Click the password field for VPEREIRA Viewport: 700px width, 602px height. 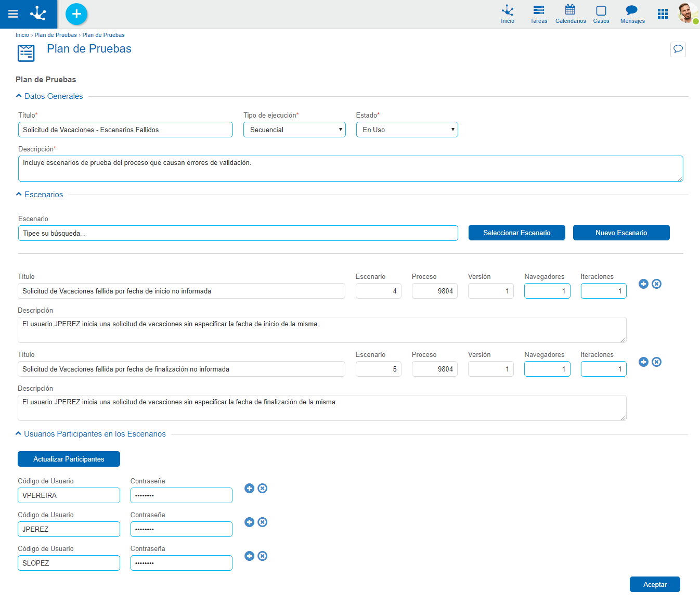coord(182,495)
